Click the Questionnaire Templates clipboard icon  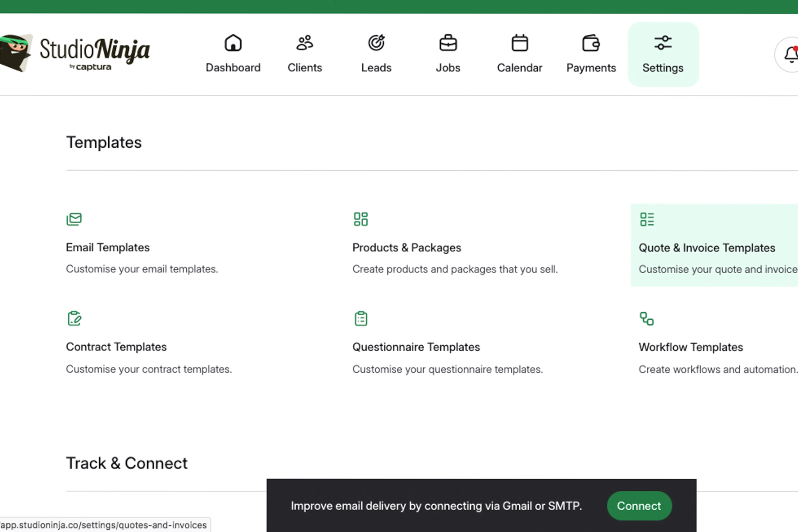pyautogui.click(x=361, y=318)
